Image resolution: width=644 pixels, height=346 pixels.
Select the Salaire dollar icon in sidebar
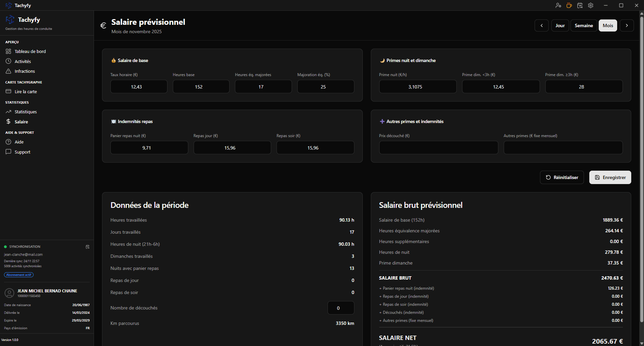pos(8,122)
